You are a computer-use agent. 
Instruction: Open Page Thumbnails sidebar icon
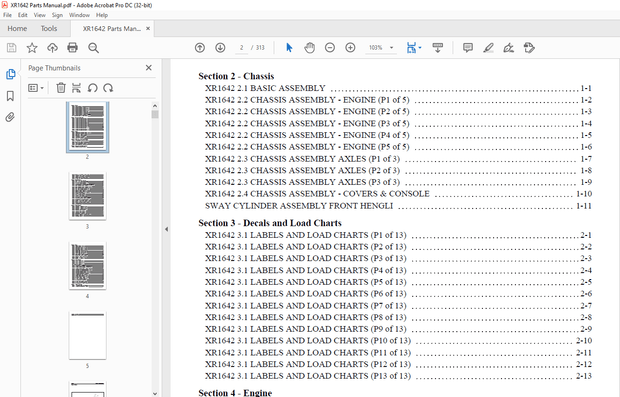click(x=10, y=74)
